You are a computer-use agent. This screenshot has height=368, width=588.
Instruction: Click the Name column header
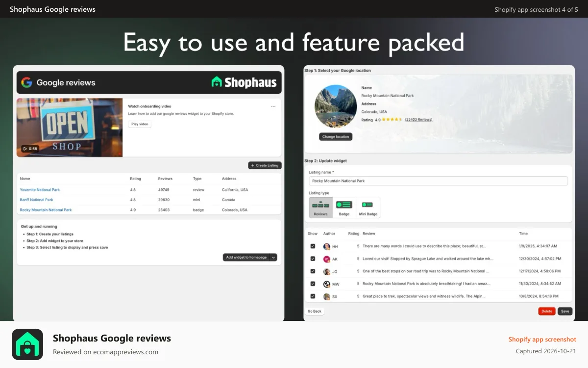tap(25, 179)
